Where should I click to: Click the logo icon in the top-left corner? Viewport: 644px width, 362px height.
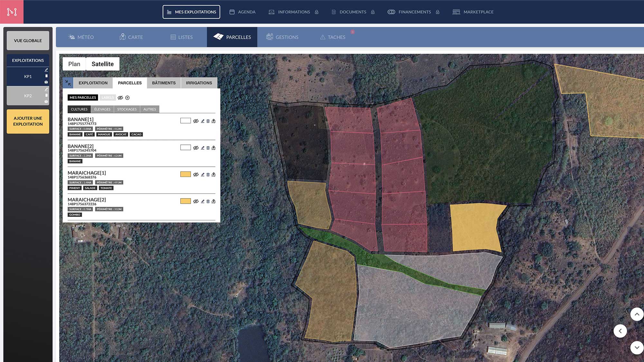12,12
